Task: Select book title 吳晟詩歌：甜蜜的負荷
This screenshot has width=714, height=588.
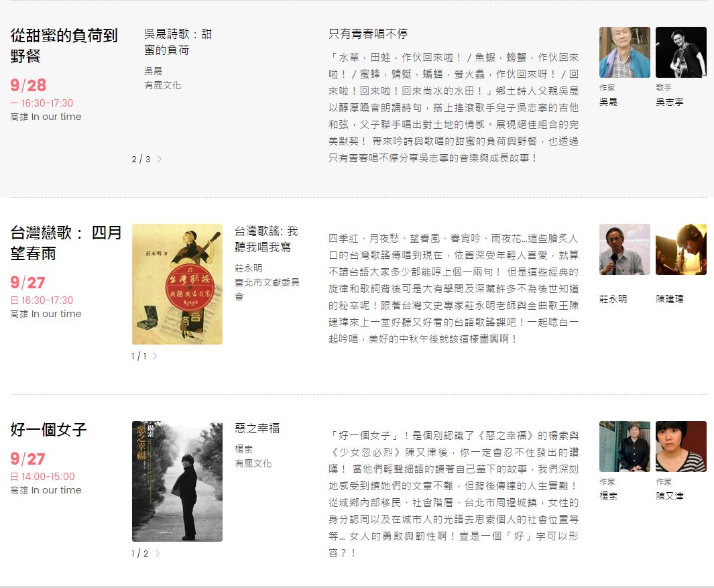Action: pos(178,42)
